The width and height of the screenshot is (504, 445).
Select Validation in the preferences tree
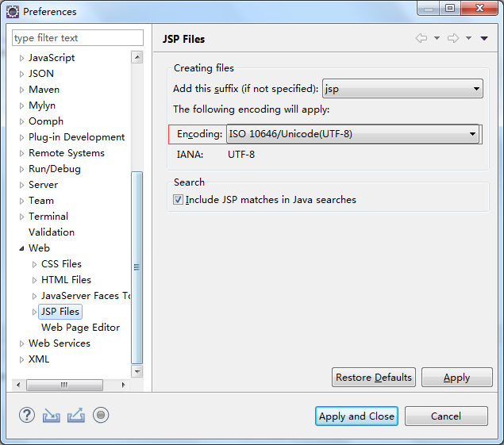pyautogui.click(x=52, y=232)
